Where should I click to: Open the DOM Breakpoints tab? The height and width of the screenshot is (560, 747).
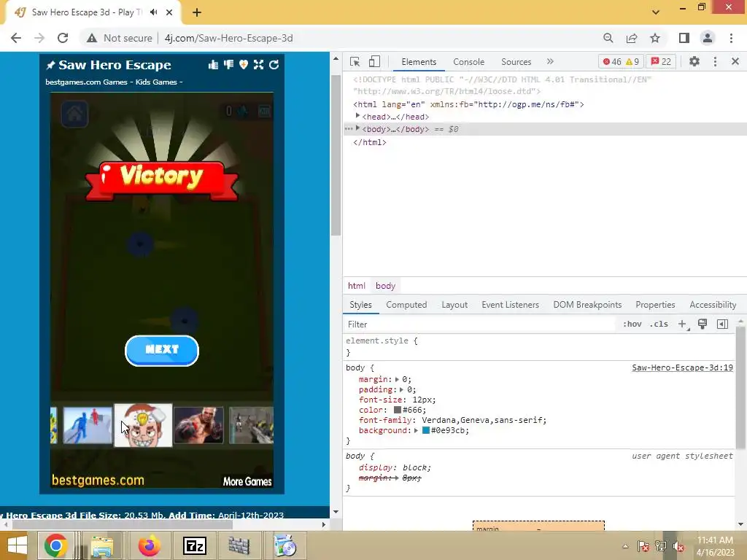click(x=587, y=305)
